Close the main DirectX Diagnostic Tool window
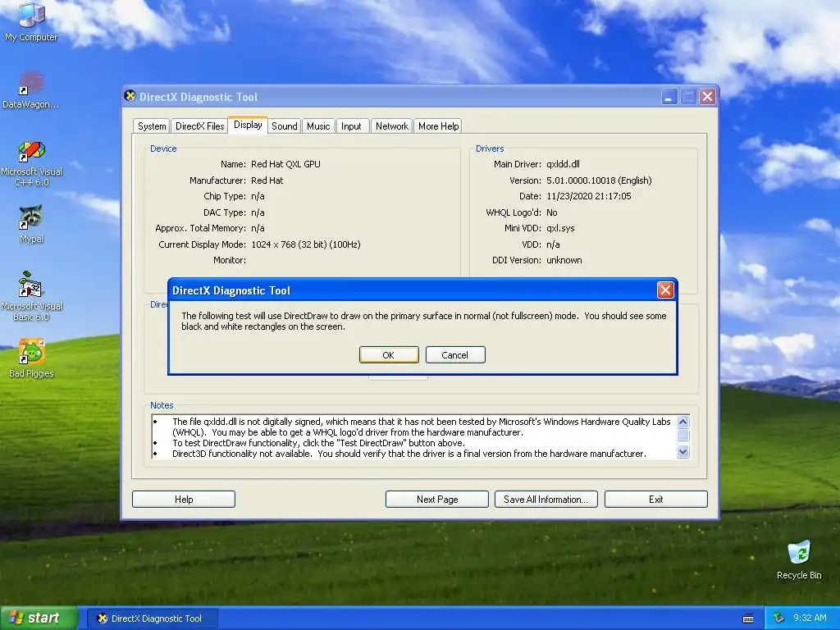Screen dimensions: 840x630 tap(707, 97)
